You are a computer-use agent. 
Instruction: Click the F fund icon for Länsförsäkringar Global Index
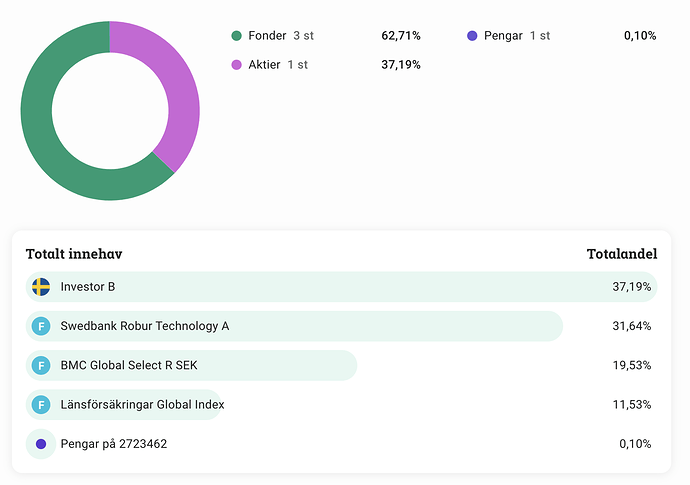pos(41,404)
